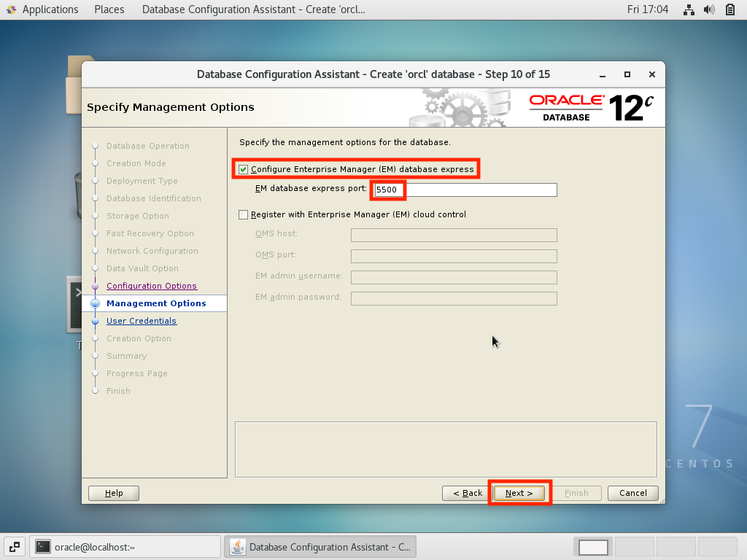Viewport: 747px width, 560px height.
Task: Click the Applications menu foot icon
Action: click(x=11, y=9)
